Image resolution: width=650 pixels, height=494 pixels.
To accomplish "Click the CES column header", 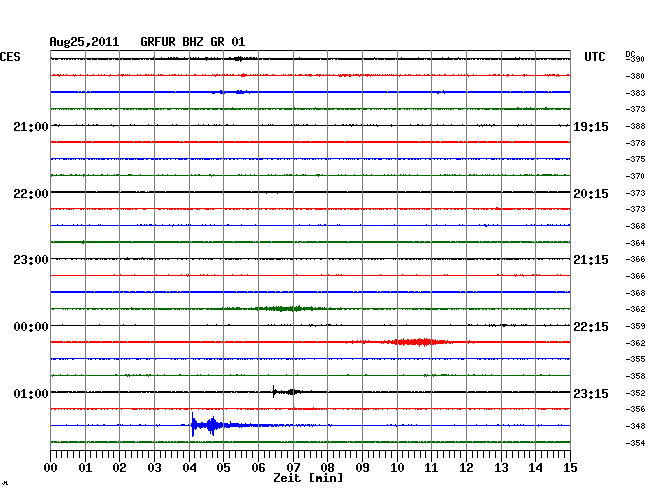I will [10, 57].
